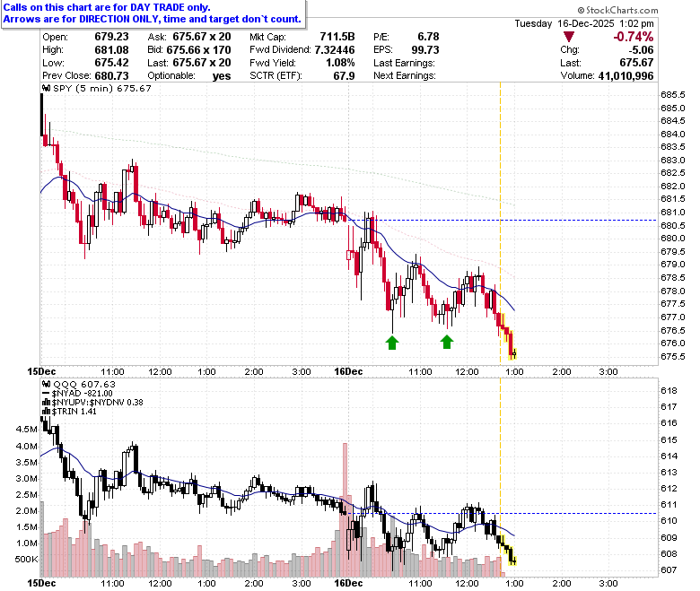The width and height of the screenshot is (700, 591).
Task: Click the 1:00 time label on 16Dec SPY axis
Action: [514, 371]
